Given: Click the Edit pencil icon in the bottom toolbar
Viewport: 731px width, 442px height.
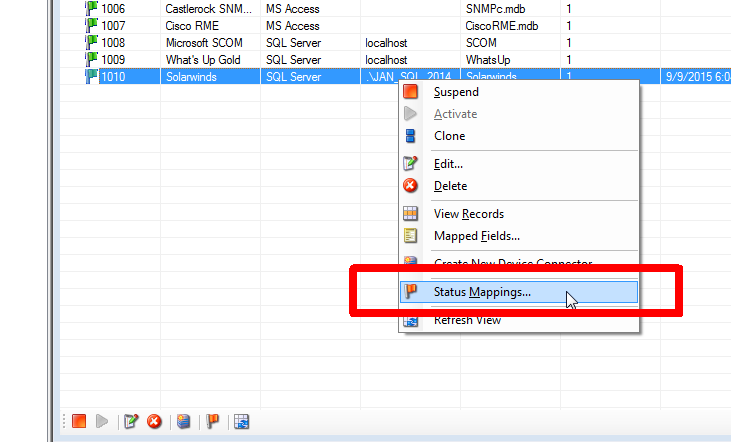Looking at the screenshot, I should (x=131, y=422).
